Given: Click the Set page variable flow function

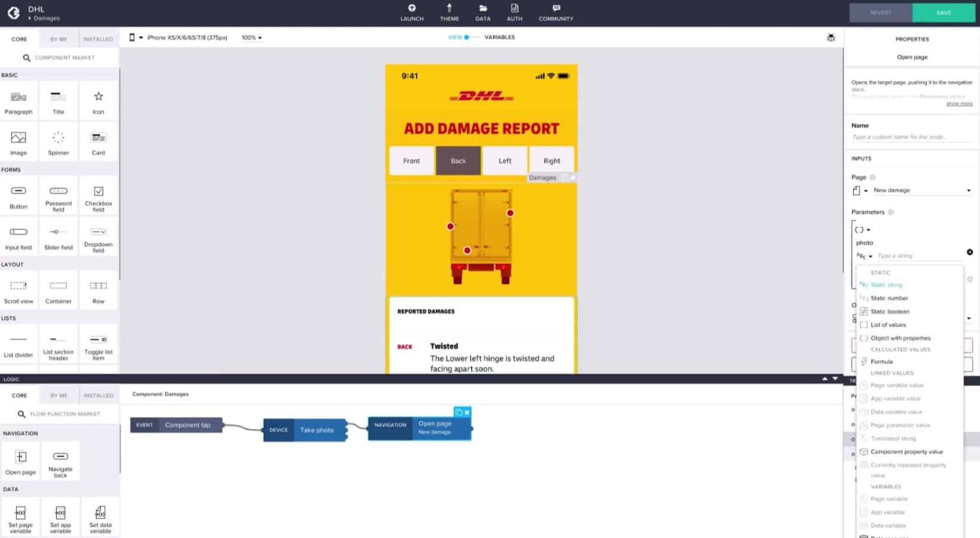Looking at the screenshot, I should click(x=20, y=519).
